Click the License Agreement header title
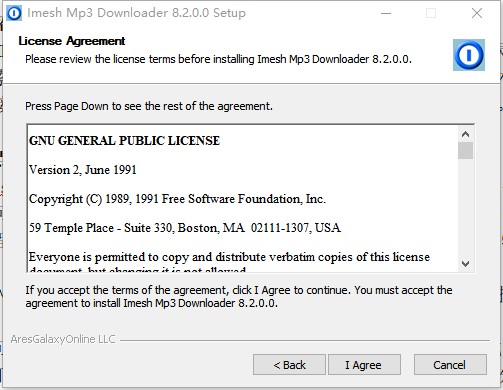This screenshot has height=390, width=503. coord(72,41)
